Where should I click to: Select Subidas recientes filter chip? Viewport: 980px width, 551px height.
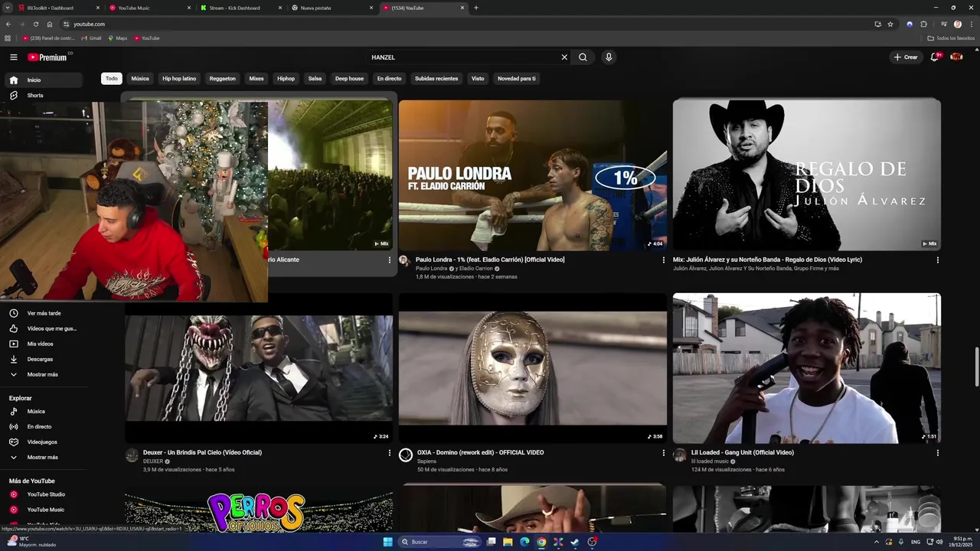[436, 79]
